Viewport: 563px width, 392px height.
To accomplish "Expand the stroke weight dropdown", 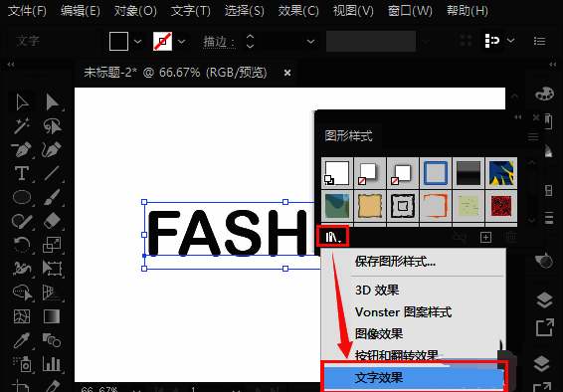I will pos(310,41).
